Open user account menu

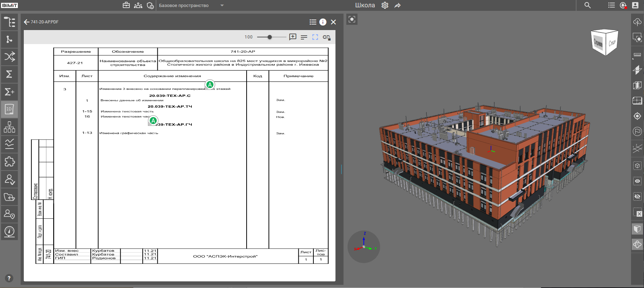(x=635, y=5)
